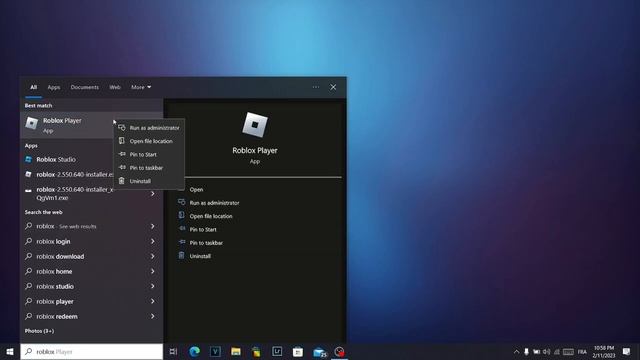The height and width of the screenshot is (360, 640).
Task: Open the More dropdown filter
Action: point(141,87)
